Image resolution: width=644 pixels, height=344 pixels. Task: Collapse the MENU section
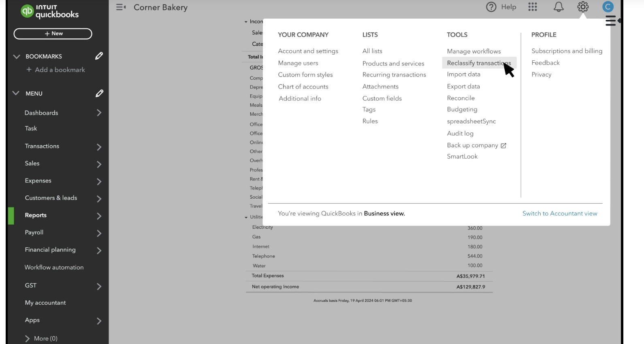[x=16, y=93]
